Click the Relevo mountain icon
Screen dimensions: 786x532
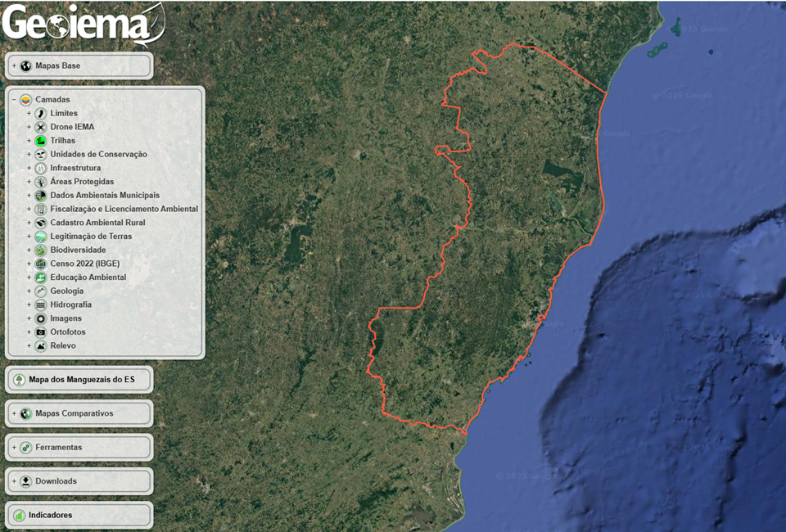point(41,345)
